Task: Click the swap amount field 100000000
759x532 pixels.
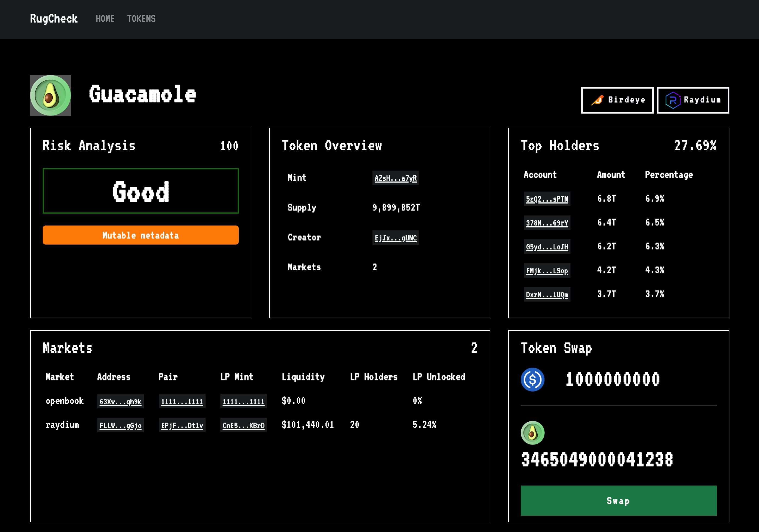Action: pyautogui.click(x=613, y=379)
